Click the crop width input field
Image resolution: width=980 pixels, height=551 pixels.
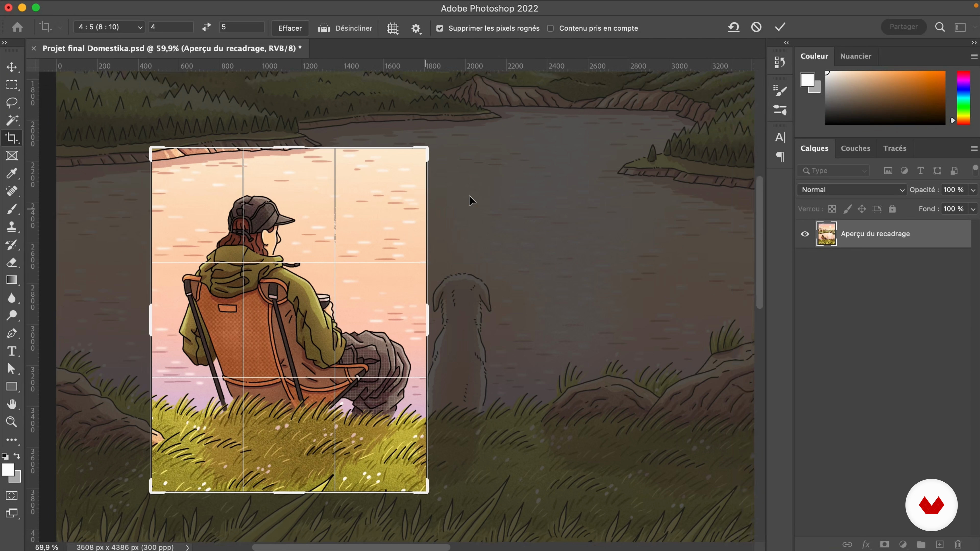(171, 27)
